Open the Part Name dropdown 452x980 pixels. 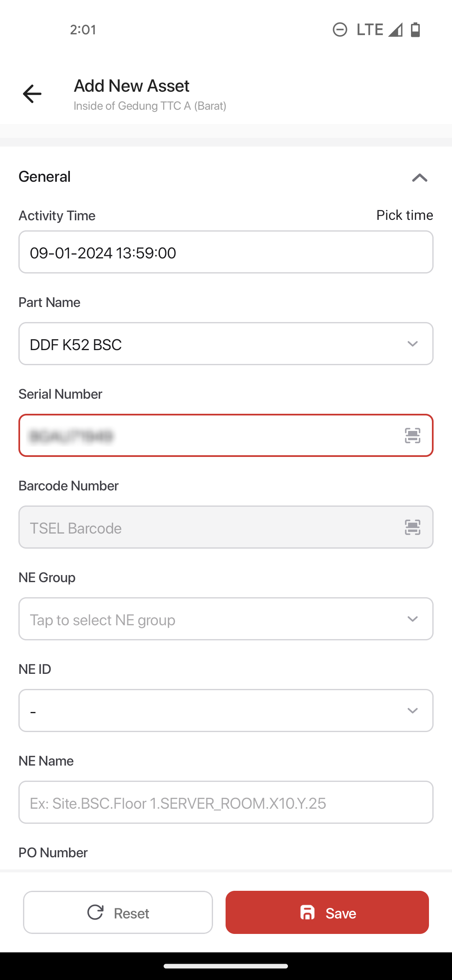click(226, 344)
